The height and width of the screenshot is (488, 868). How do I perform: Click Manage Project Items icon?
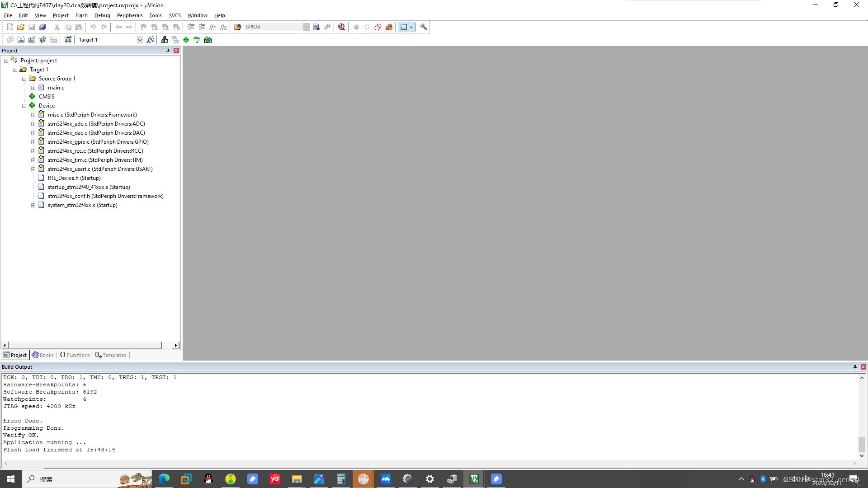[x=164, y=40]
